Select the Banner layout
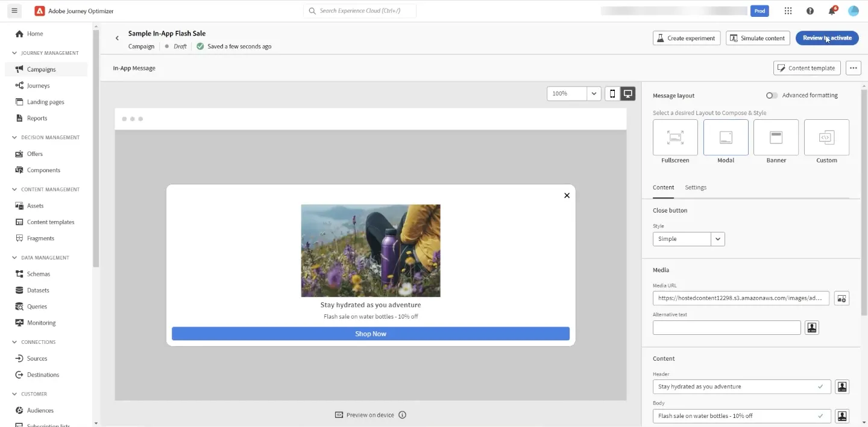 776,137
